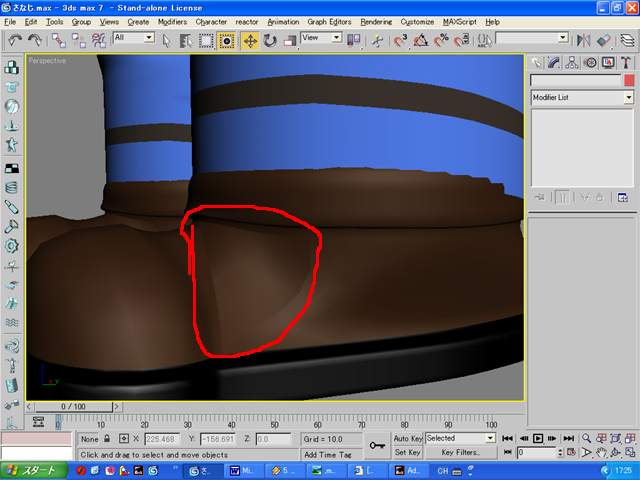Toggle Window/Crossing selection mode
The width and height of the screenshot is (640, 480).
point(226,41)
